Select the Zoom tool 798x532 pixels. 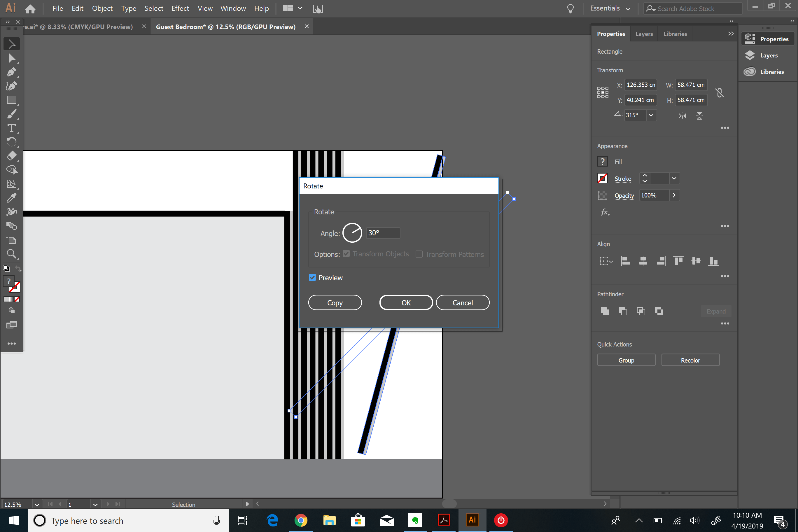(x=12, y=254)
